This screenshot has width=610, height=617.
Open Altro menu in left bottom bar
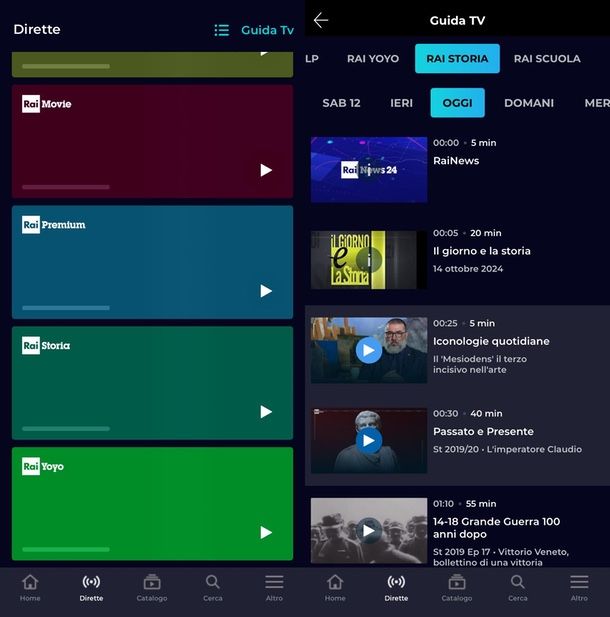pyautogui.click(x=274, y=588)
